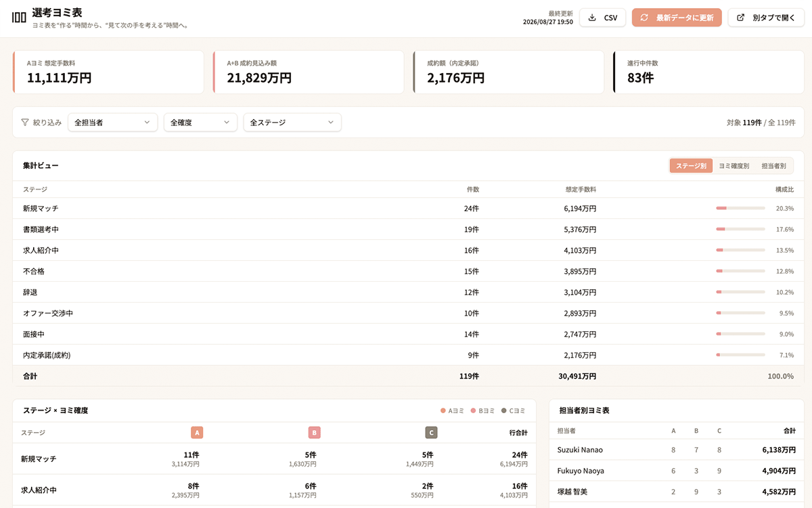Select the 内定承諾(成約) stage row
The height and width of the screenshot is (508, 812).
coord(408,356)
